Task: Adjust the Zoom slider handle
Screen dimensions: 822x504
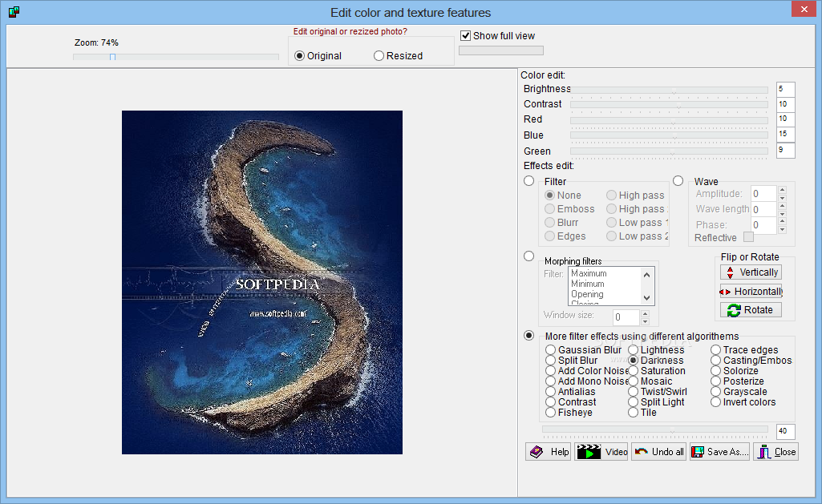Action: pos(113,57)
